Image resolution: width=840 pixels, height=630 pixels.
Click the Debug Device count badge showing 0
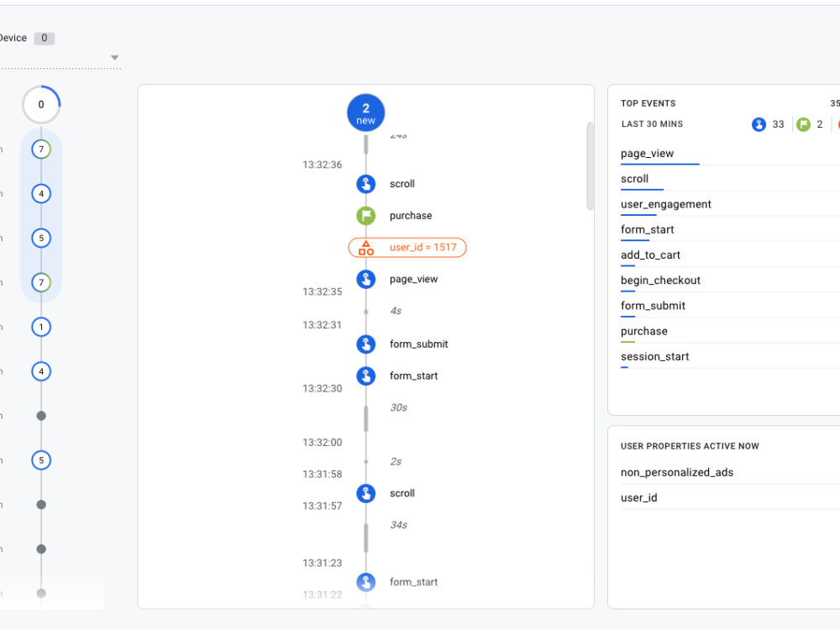click(45, 38)
